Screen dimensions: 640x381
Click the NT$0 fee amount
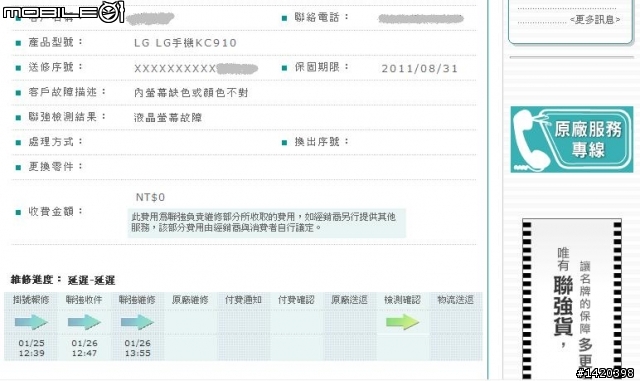150,197
